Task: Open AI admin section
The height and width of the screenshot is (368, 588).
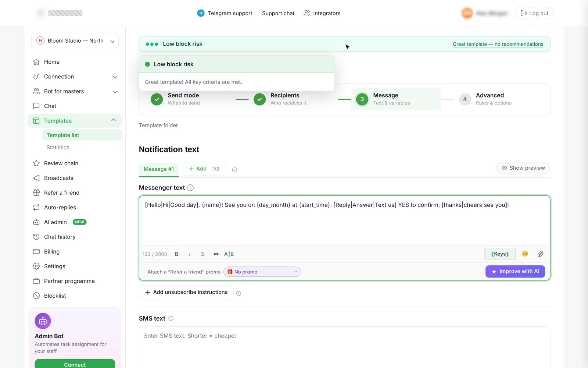Action: pyautogui.click(x=75, y=222)
